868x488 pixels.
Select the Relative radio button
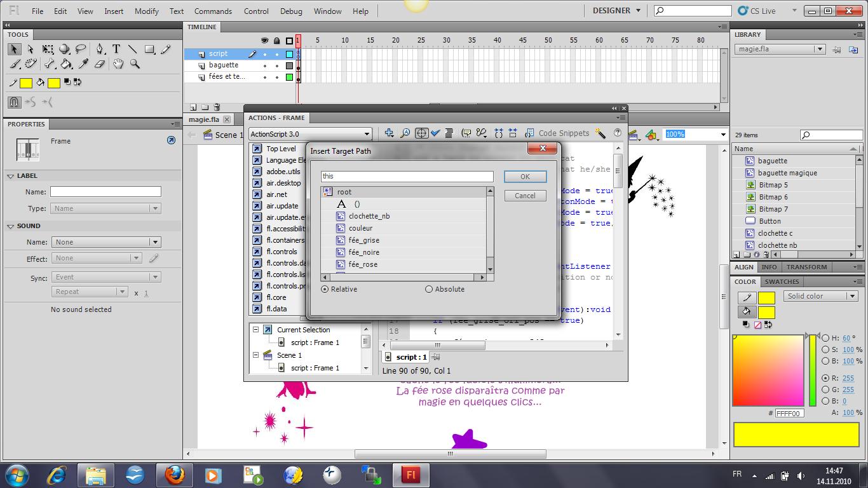click(x=325, y=289)
